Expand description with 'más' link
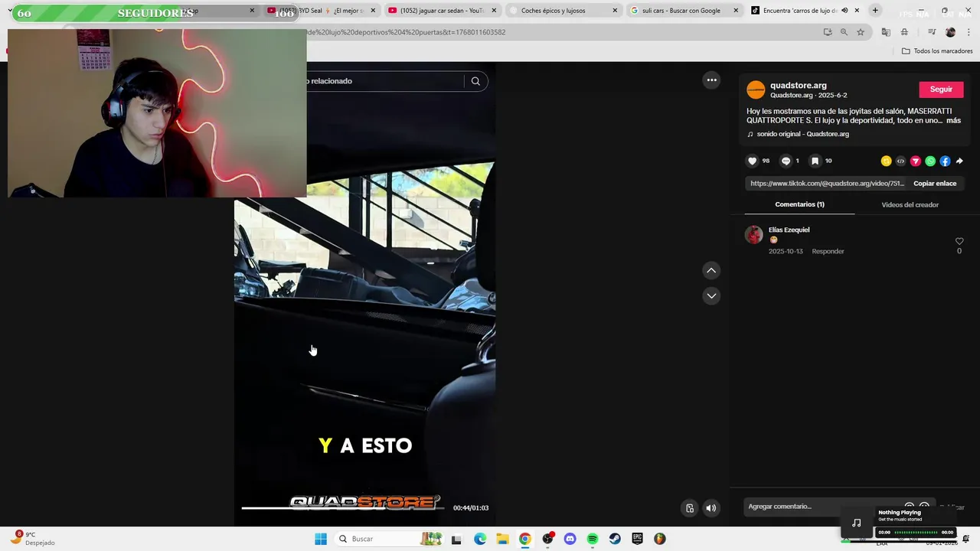980x551 pixels. click(x=953, y=120)
